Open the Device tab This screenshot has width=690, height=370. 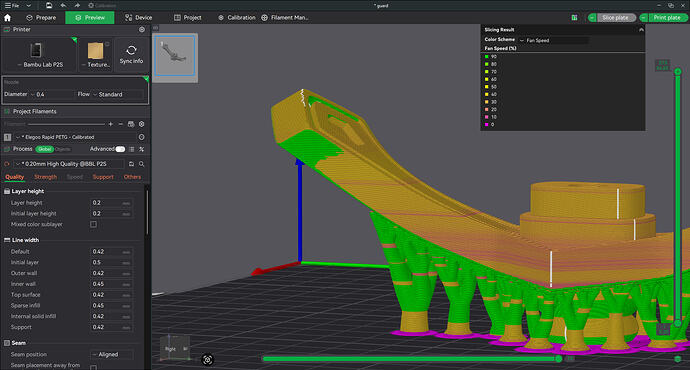138,18
